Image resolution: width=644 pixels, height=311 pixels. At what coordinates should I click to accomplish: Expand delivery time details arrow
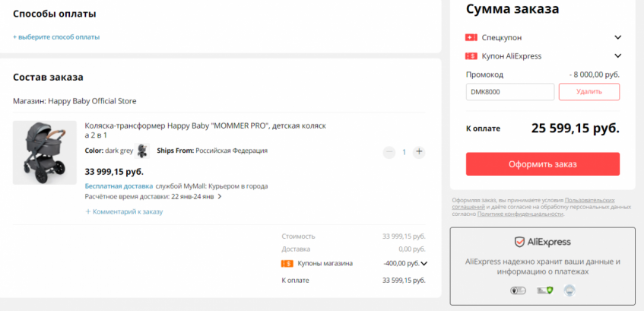(x=220, y=196)
